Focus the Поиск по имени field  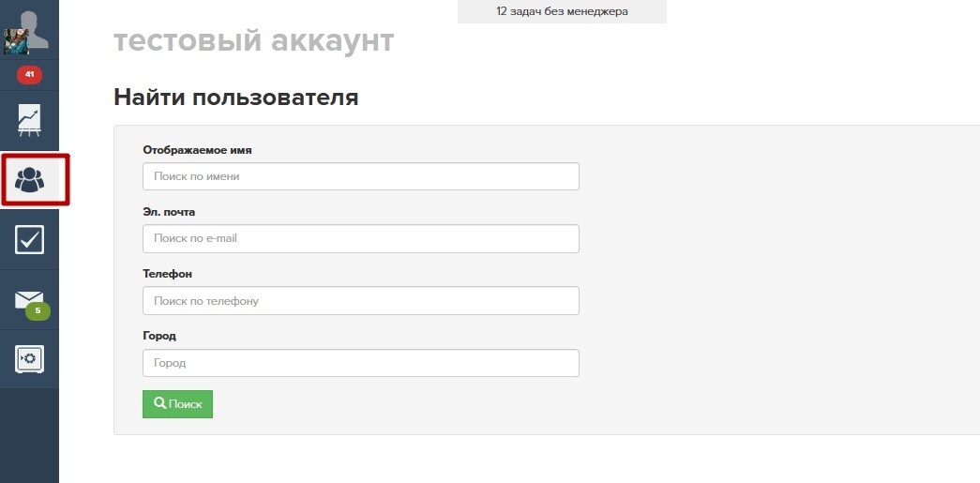(361, 176)
